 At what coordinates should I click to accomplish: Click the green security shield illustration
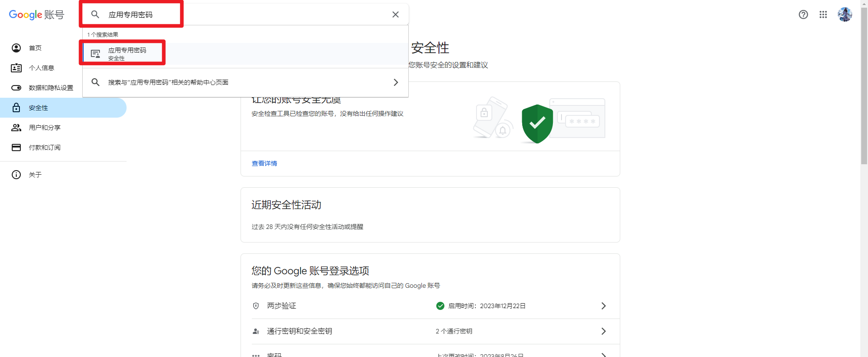tap(537, 124)
